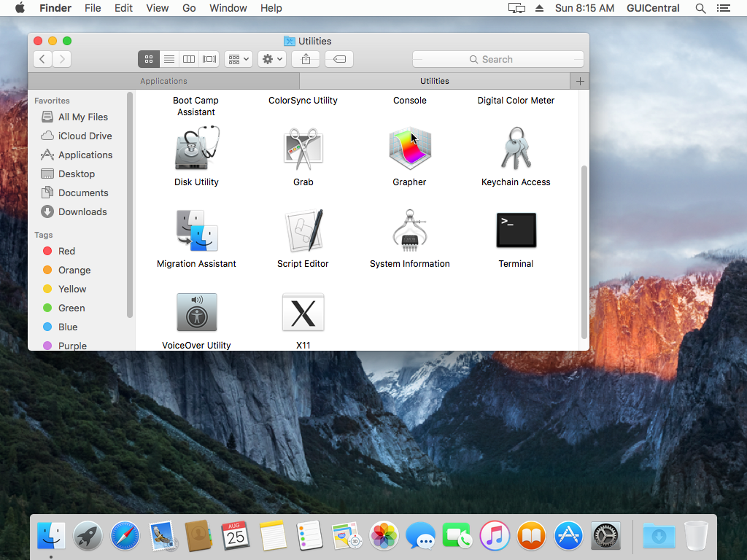Open System Preferences gear in Dock
747x560 pixels.
pos(605,536)
